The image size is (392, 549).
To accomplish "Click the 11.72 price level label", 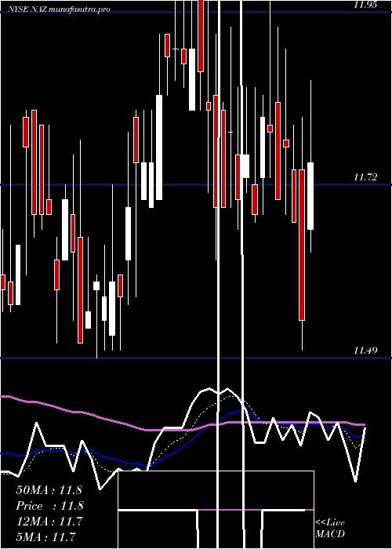I will [365, 177].
